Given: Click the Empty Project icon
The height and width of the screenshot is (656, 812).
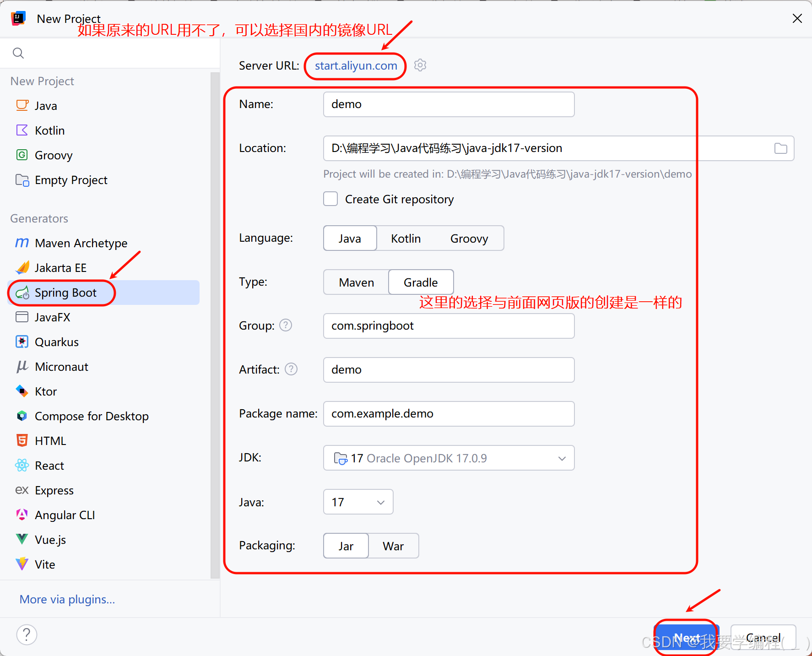Looking at the screenshot, I should [x=22, y=180].
